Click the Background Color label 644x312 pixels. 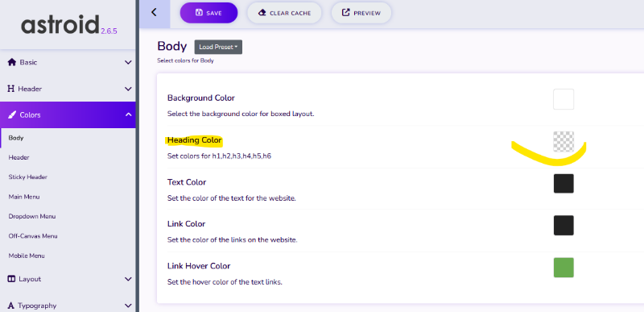click(200, 98)
